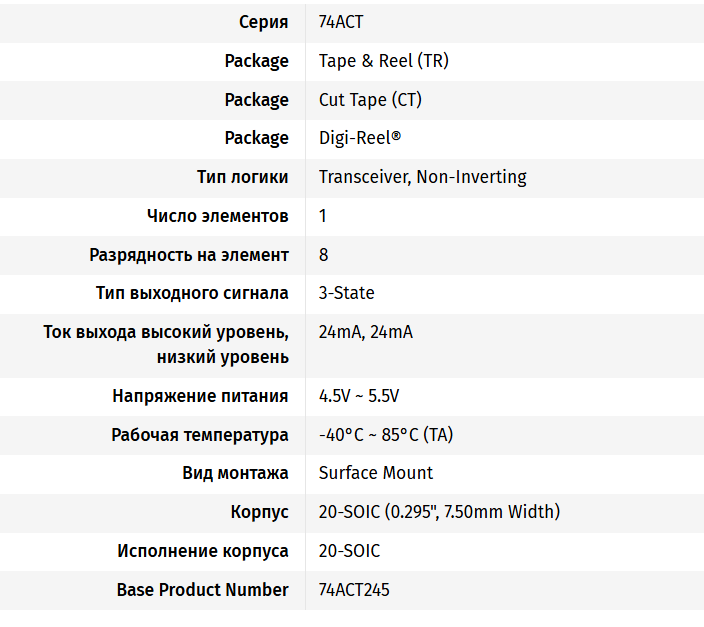Click the Ток выхода высокий уровень label
This screenshot has height=627, width=704.
pos(166,332)
